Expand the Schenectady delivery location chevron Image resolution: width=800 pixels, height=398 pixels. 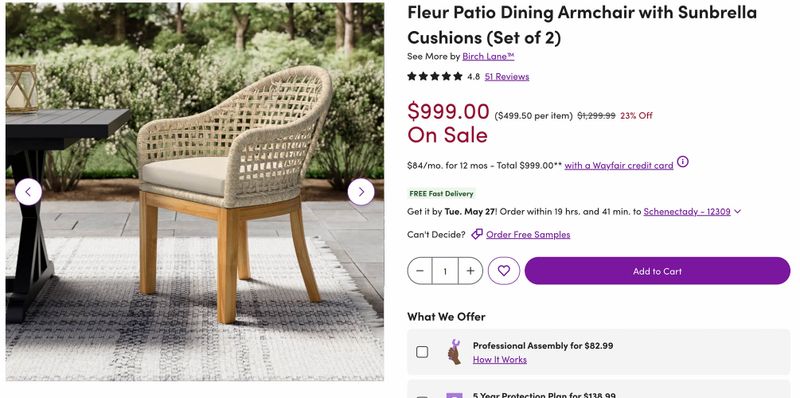click(x=737, y=211)
